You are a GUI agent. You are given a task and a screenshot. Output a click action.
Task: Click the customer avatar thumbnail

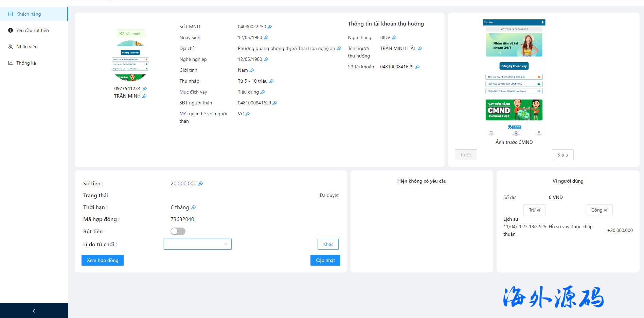pyautogui.click(x=130, y=61)
